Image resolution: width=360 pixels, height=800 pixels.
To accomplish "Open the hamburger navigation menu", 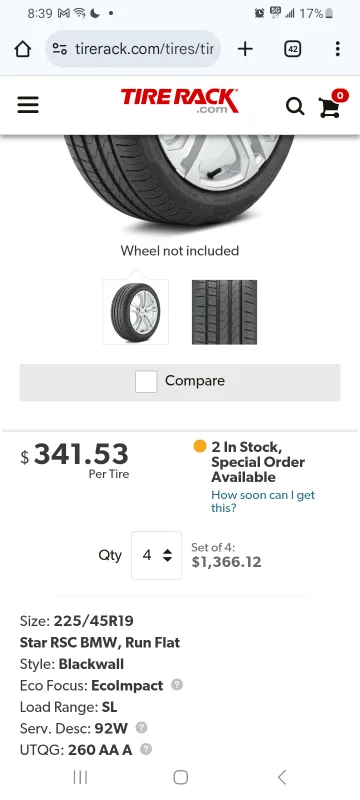I will pyautogui.click(x=28, y=105).
